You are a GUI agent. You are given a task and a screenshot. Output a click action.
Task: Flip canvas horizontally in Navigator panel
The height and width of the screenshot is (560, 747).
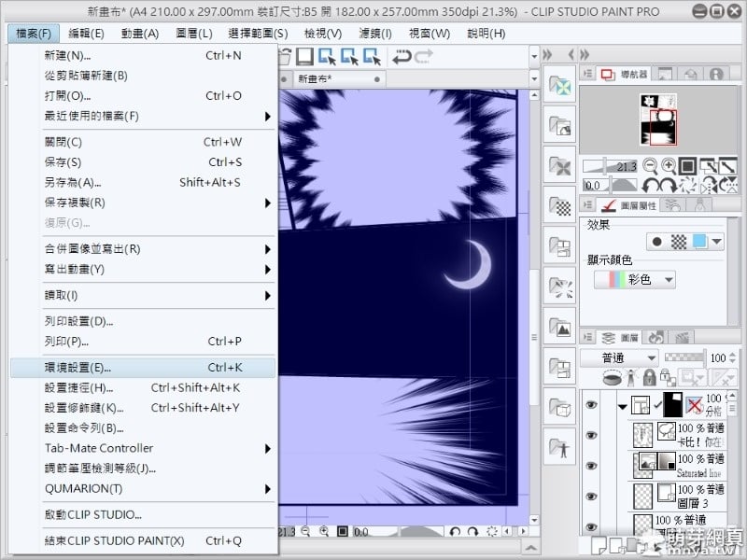[710, 185]
